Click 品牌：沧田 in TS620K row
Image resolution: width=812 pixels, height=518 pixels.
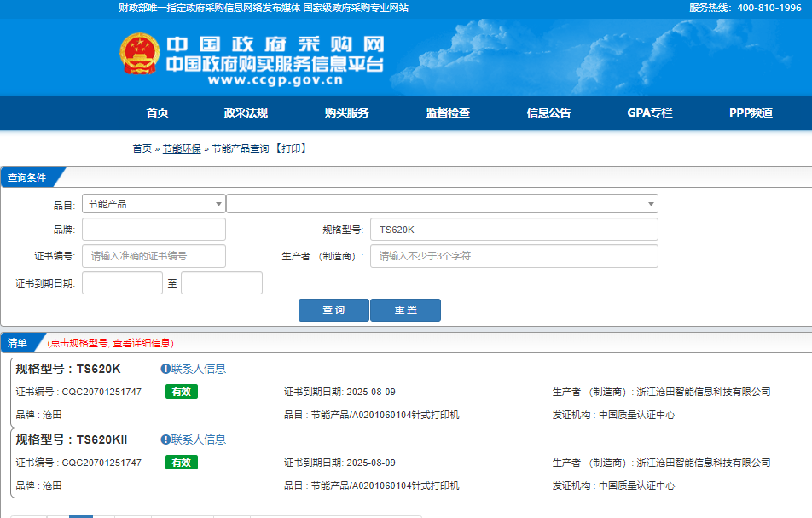tap(38, 415)
